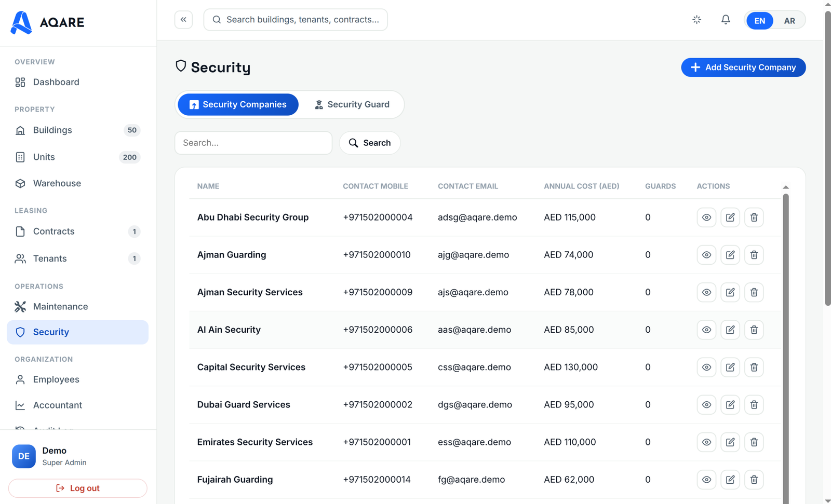Screen dimensions: 831x504
Task: Click the Name column header
Action: click(208, 186)
